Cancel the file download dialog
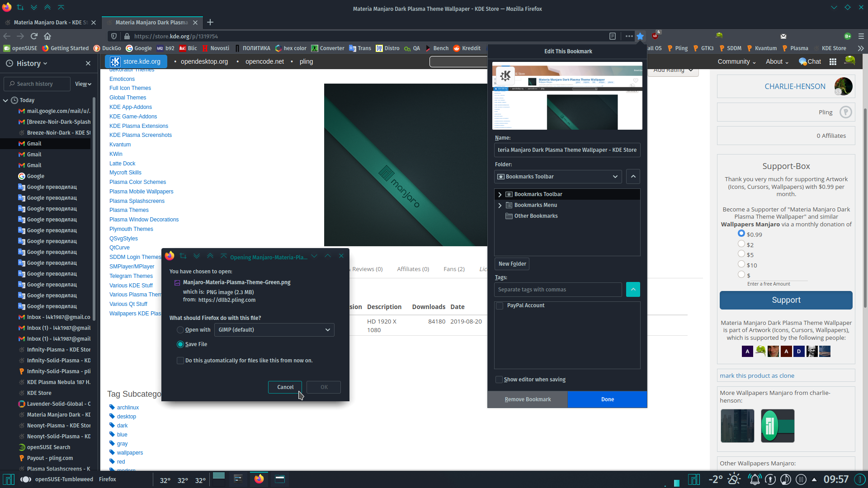 [285, 387]
